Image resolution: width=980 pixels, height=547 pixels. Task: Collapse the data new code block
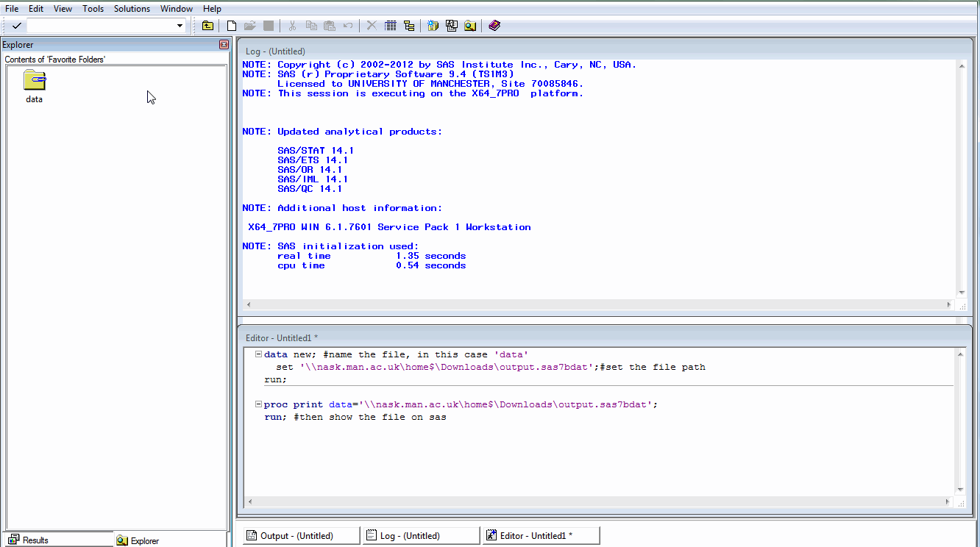click(258, 354)
